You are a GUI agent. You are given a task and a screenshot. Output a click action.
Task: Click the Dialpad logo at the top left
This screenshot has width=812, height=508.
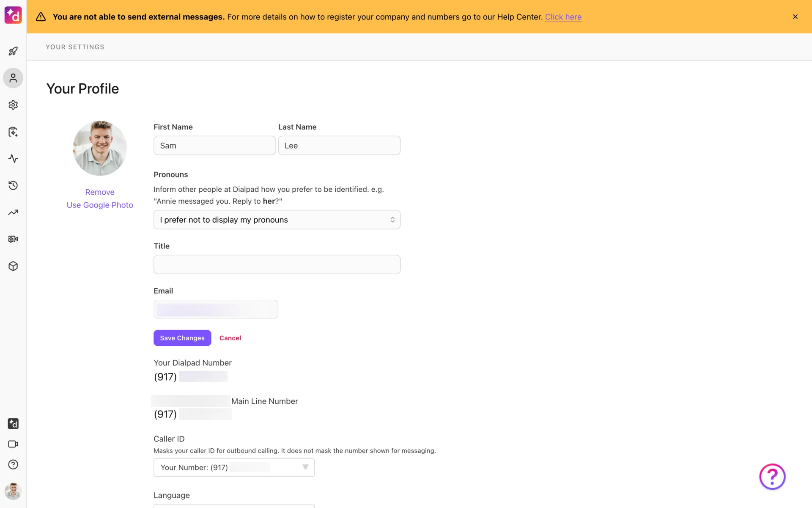coord(13,15)
